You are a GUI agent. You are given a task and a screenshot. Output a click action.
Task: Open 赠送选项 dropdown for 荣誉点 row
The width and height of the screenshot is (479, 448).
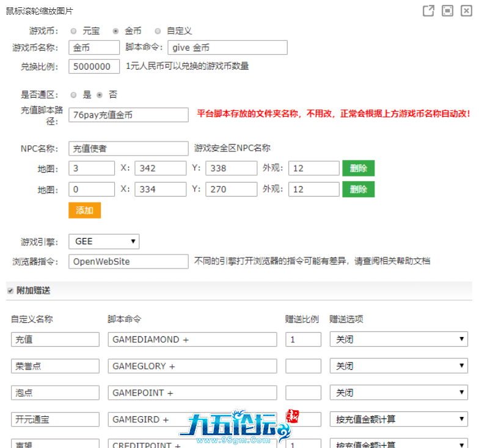pos(398,366)
